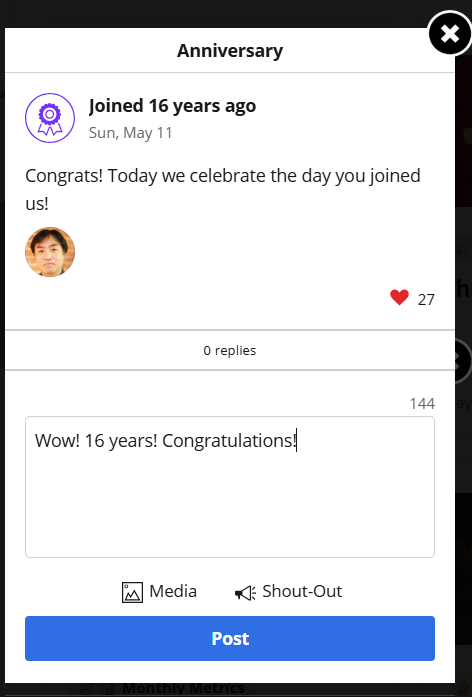This screenshot has width=472, height=697.
Task: Click the 144 character counter
Action: pyautogui.click(x=422, y=403)
